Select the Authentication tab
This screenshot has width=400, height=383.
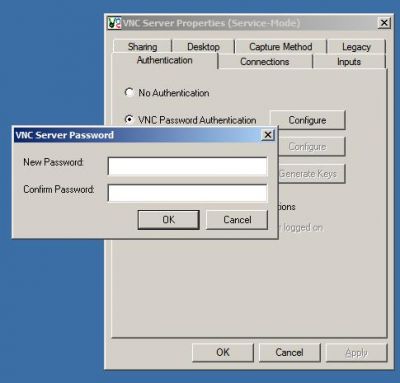pyautogui.click(x=165, y=60)
